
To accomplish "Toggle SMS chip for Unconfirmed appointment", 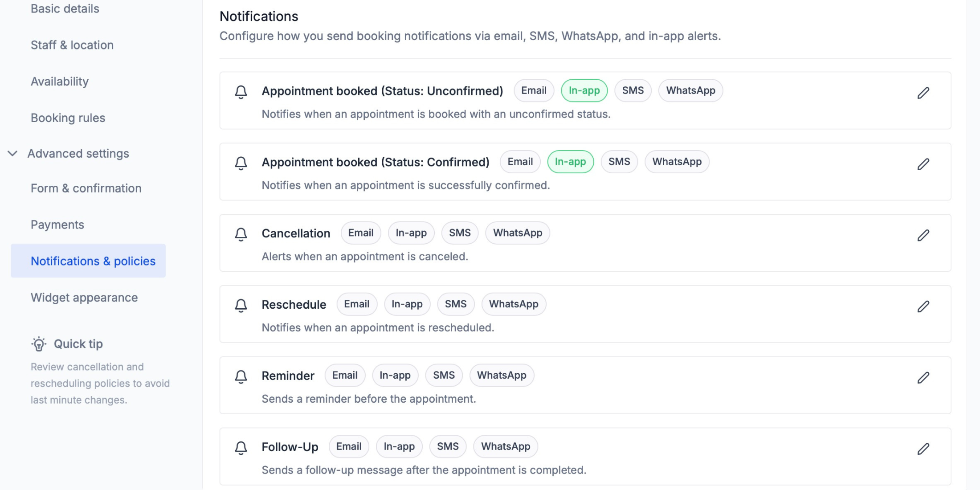I will point(633,90).
